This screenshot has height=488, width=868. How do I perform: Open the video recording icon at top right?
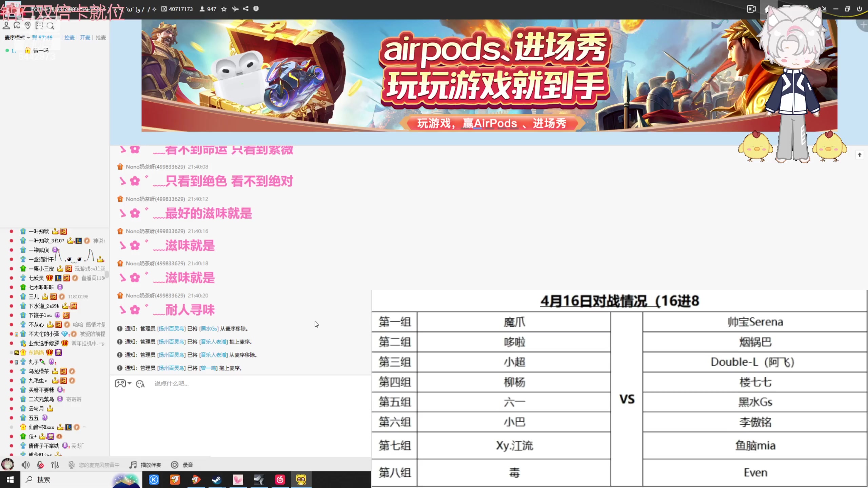pyautogui.click(x=751, y=9)
